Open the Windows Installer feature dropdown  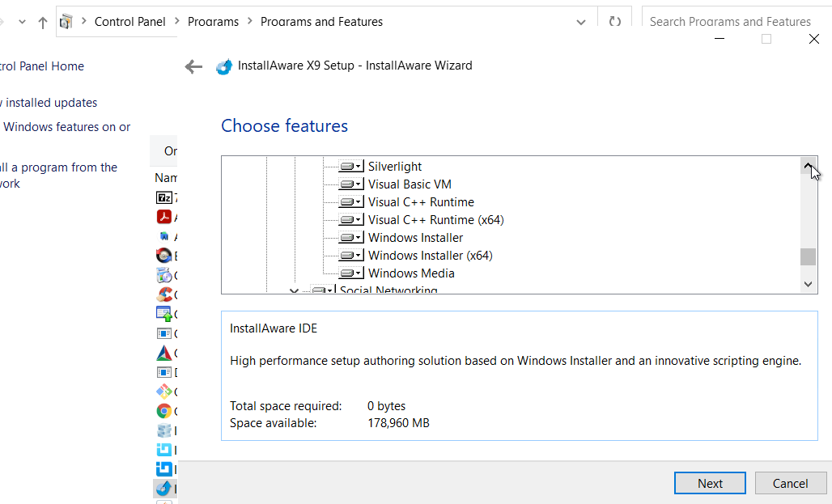pos(351,238)
